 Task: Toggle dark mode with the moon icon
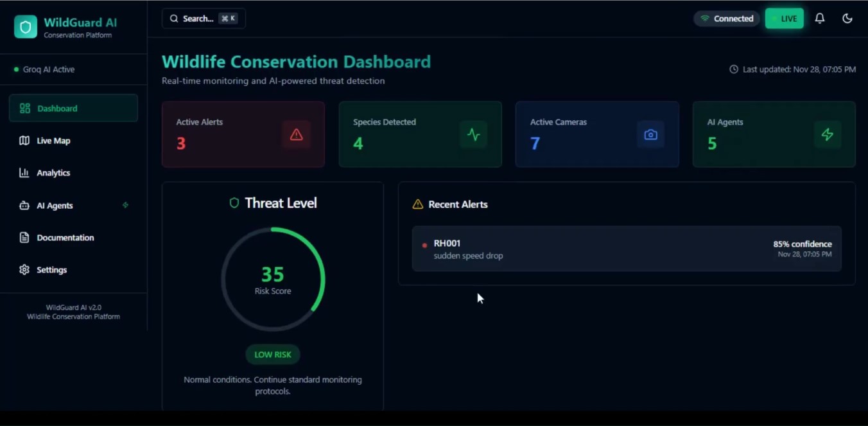pos(847,18)
